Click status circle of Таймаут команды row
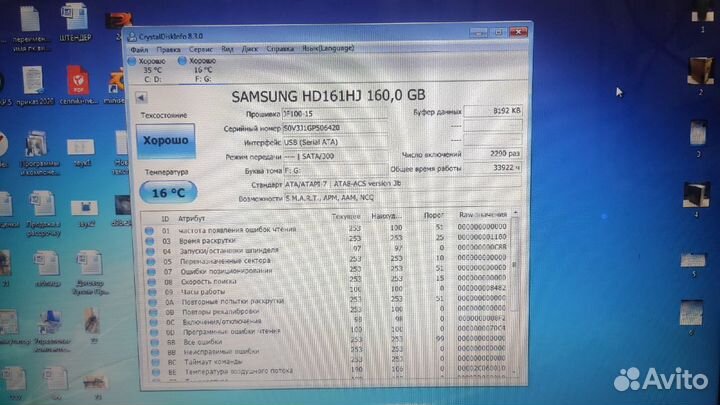 (155, 362)
